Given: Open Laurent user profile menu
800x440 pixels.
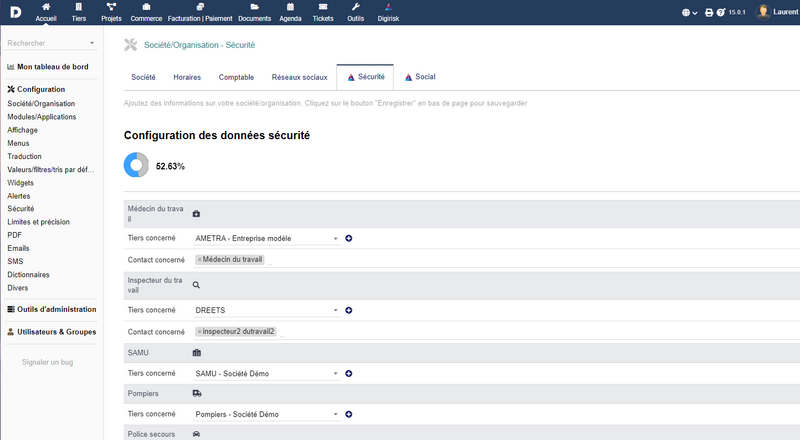Looking at the screenshot, I should tap(778, 12).
